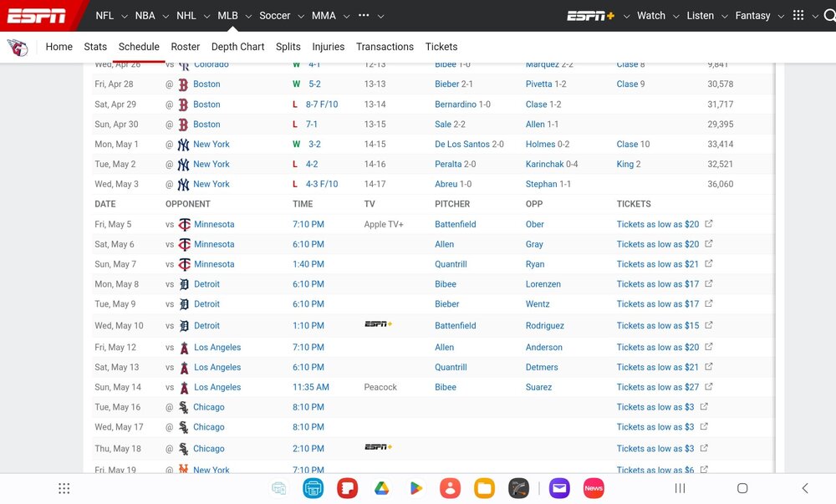Viewport: 836px width, 504px height.
Task: Expand the MLB dropdown arrow
Action: click(x=248, y=17)
